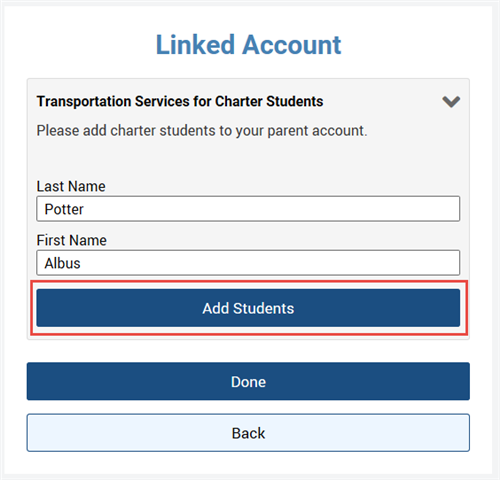Click empty space right of 'Albus'
Image resolution: width=500 pixels, height=480 pixels.
[270, 263]
